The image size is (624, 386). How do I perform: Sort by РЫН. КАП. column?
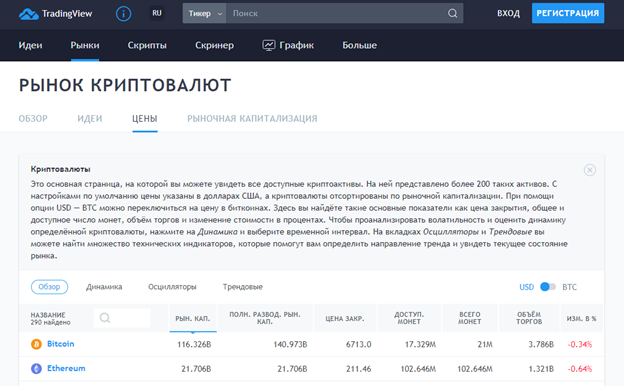coord(193,318)
